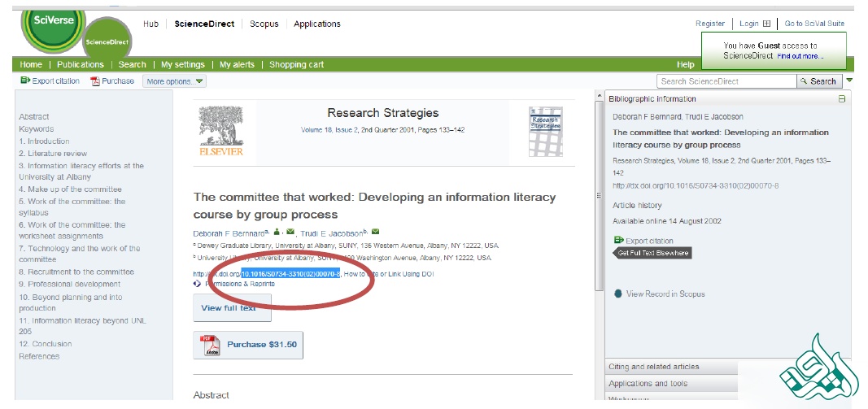Click the Permissions & Reprints icon

point(197,283)
